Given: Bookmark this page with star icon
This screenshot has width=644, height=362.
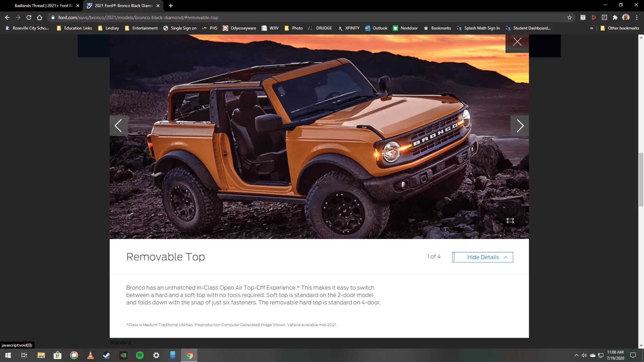Looking at the screenshot, I should [x=569, y=17].
